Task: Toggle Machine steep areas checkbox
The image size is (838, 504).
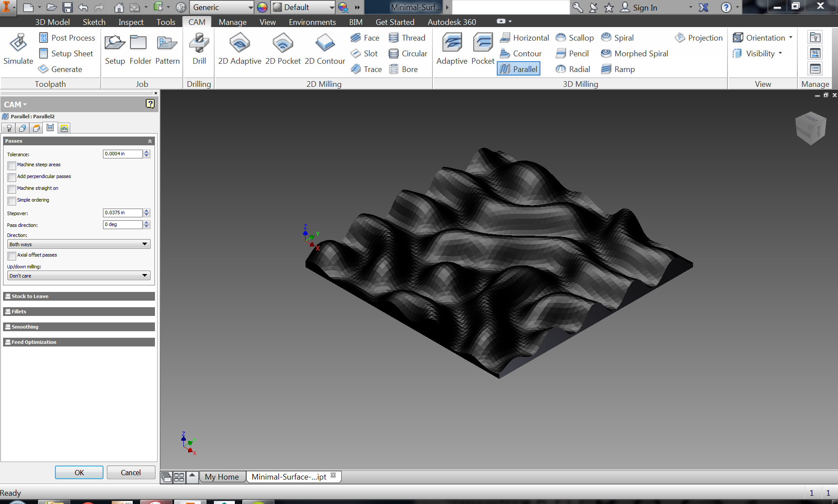Action: tap(11, 165)
